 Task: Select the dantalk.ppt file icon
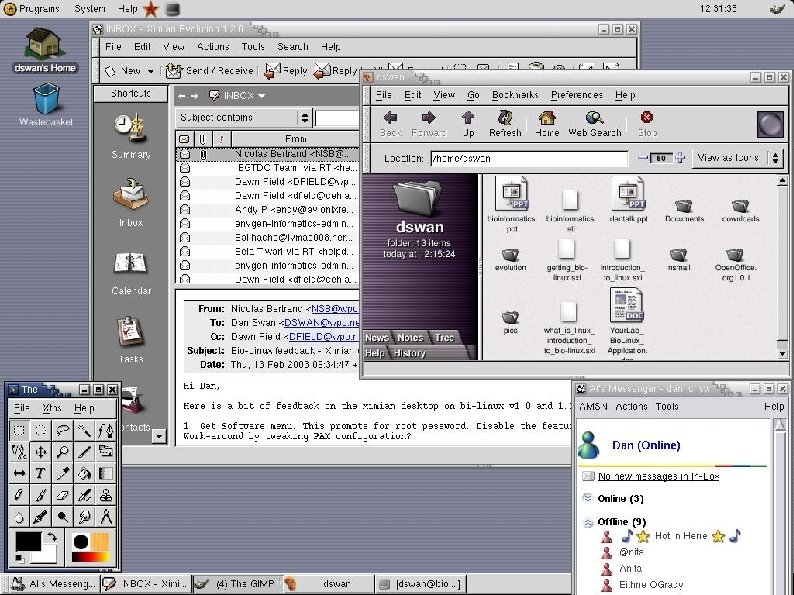628,200
